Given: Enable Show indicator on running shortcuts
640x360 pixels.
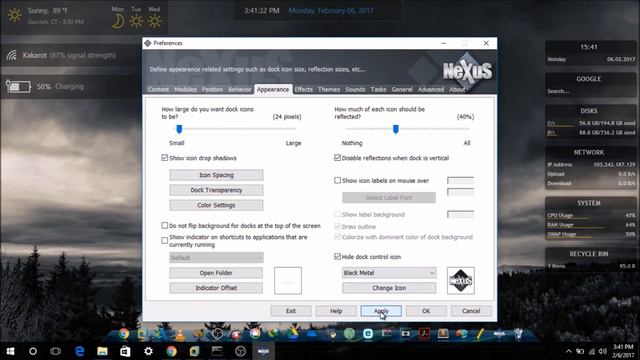Looking at the screenshot, I should click(164, 240).
